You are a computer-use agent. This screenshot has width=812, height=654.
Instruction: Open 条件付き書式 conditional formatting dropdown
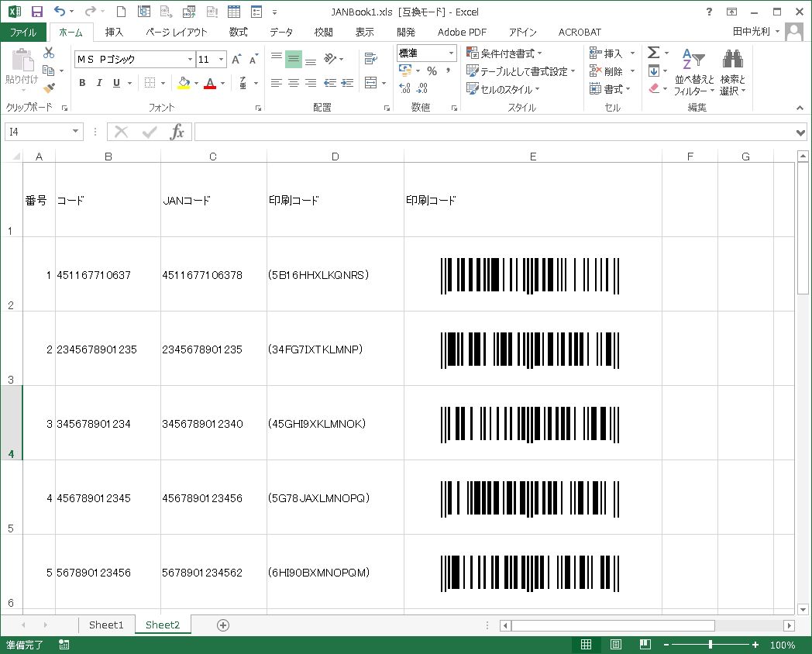click(504, 53)
